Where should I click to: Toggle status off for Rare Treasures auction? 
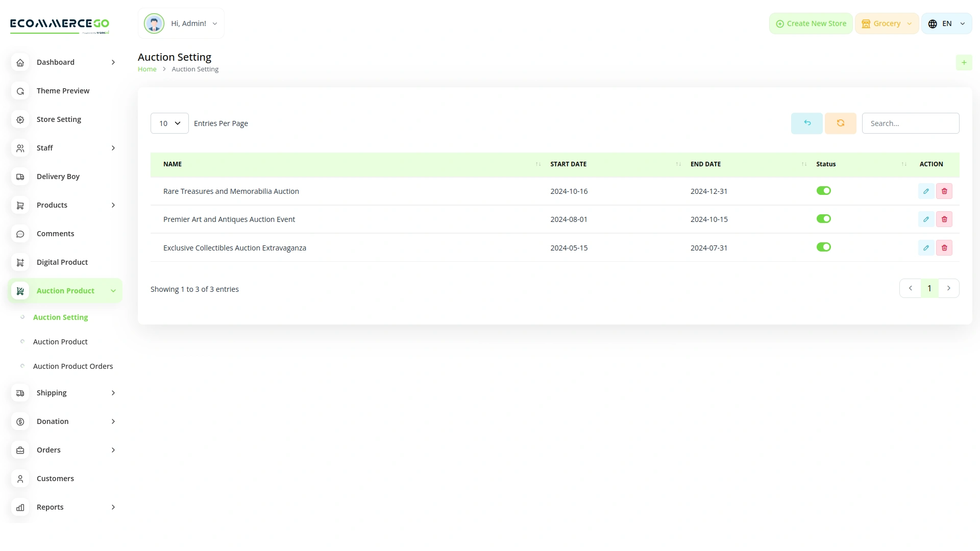[823, 190]
